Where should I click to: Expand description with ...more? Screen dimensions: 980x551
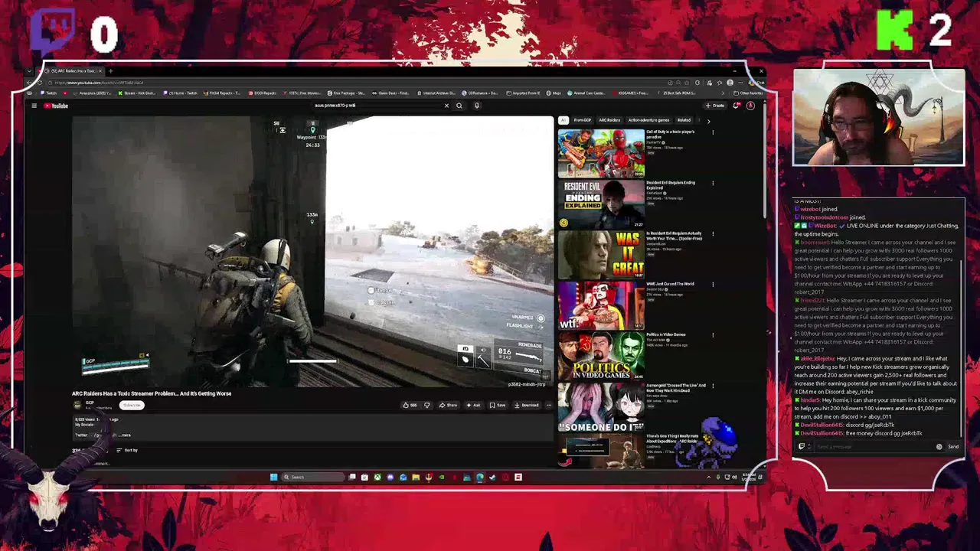pos(125,435)
